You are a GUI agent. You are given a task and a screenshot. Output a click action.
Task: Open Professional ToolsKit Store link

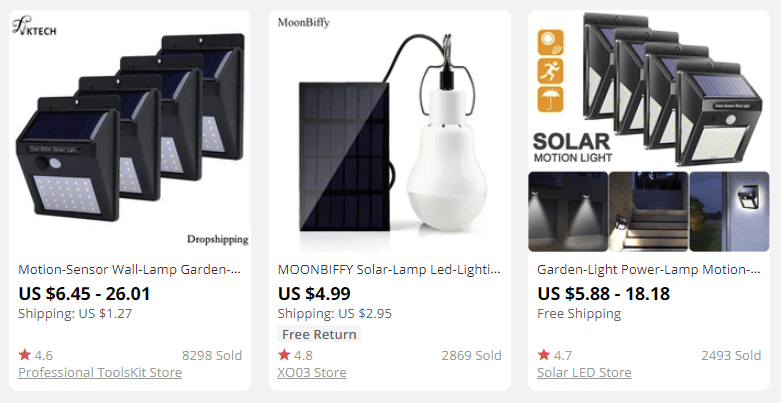click(x=100, y=373)
